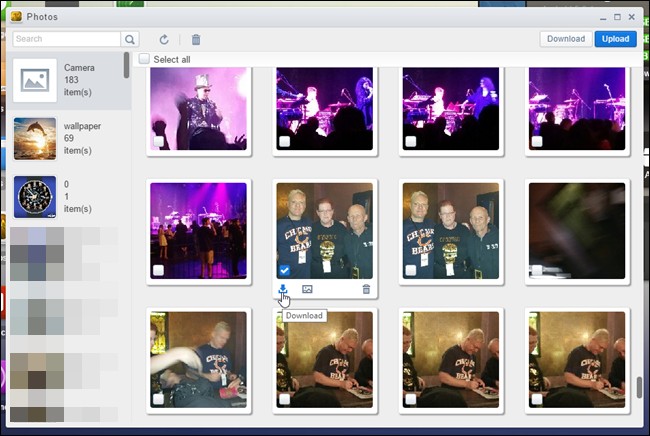650x436 pixels.
Task: Check the singer in top hat photo checkbox
Action: click(158, 142)
